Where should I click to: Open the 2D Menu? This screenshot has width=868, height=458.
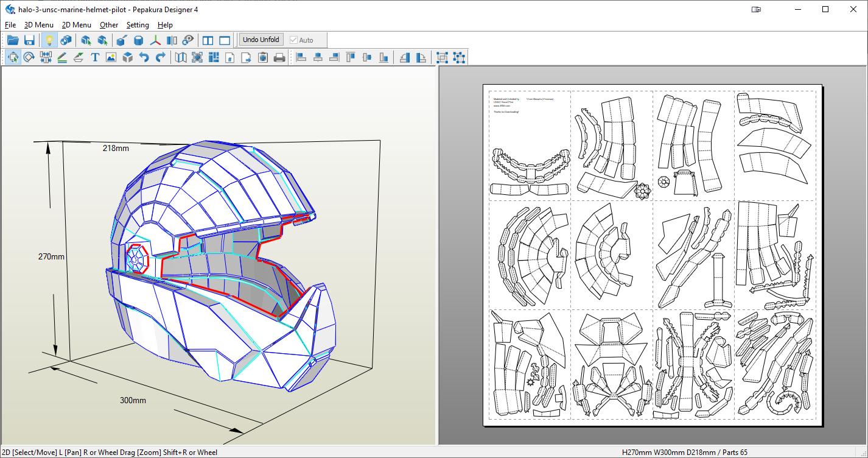coord(77,25)
